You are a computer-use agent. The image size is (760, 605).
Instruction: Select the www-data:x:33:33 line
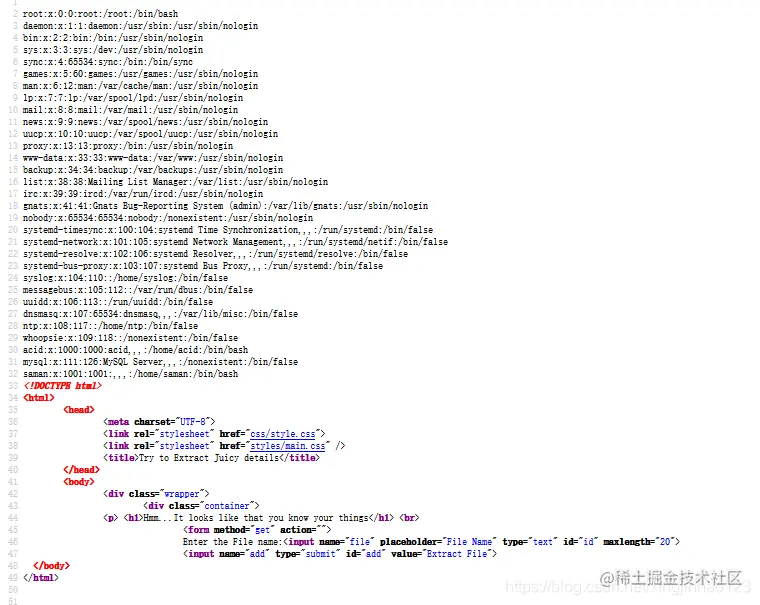coord(153,158)
